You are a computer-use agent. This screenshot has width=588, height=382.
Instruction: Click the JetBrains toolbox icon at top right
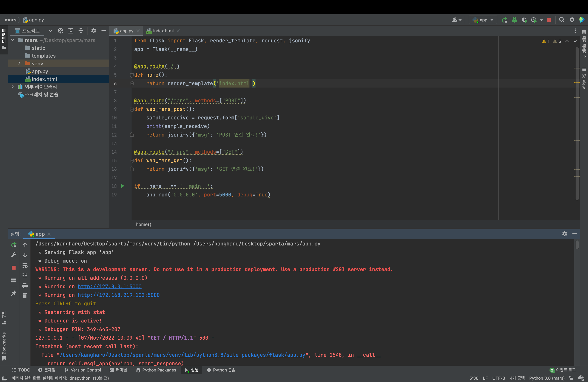click(x=582, y=20)
